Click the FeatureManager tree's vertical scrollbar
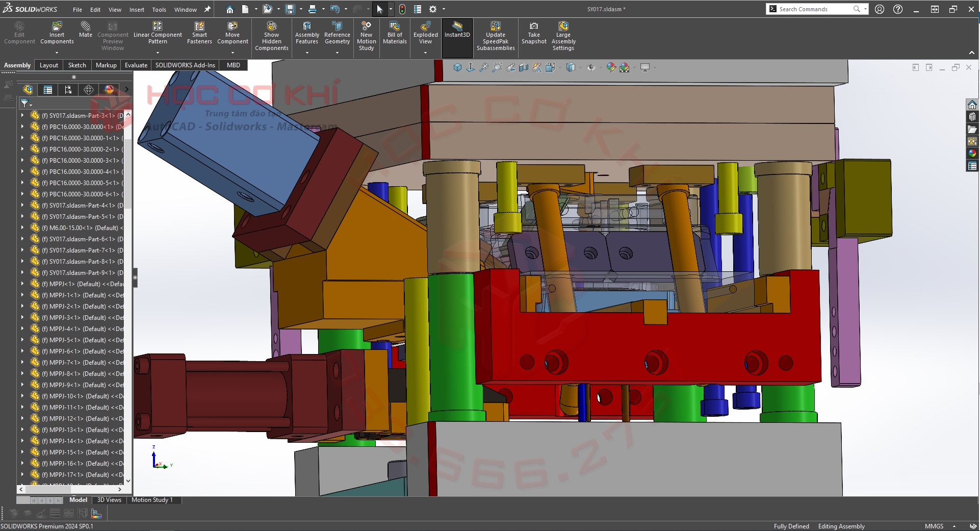 (128, 297)
